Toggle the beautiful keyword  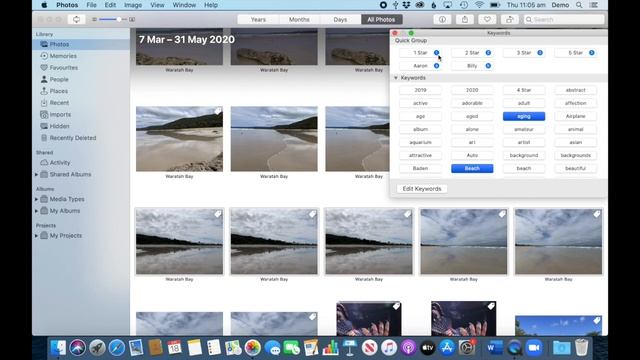576,169
